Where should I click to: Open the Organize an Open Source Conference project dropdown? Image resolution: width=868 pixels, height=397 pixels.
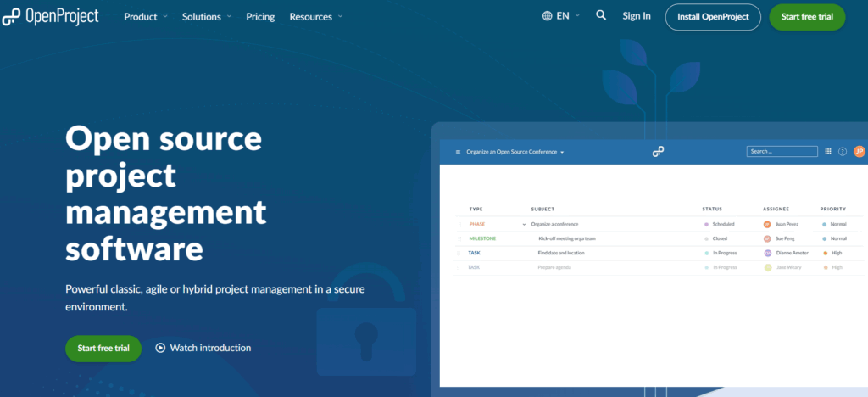click(515, 152)
